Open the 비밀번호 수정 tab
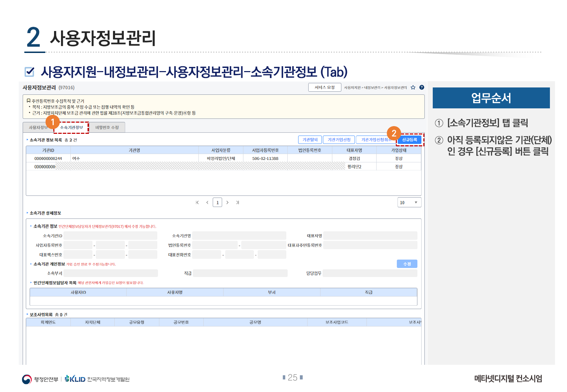This screenshot has height=392, width=567. tap(107, 128)
